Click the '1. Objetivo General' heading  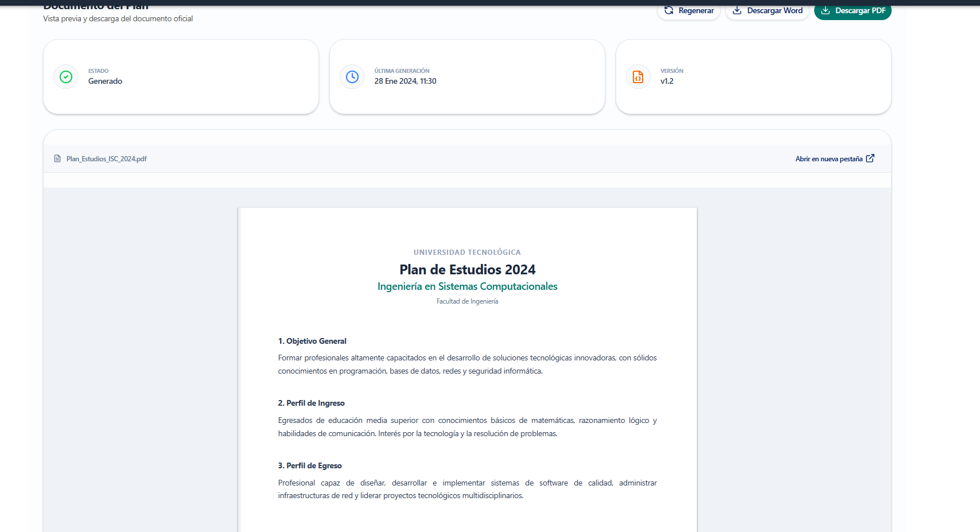coord(312,341)
